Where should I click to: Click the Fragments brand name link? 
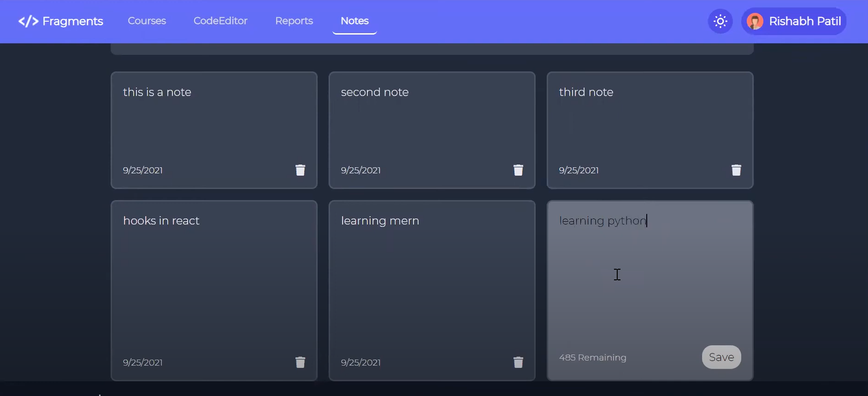point(72,21)
